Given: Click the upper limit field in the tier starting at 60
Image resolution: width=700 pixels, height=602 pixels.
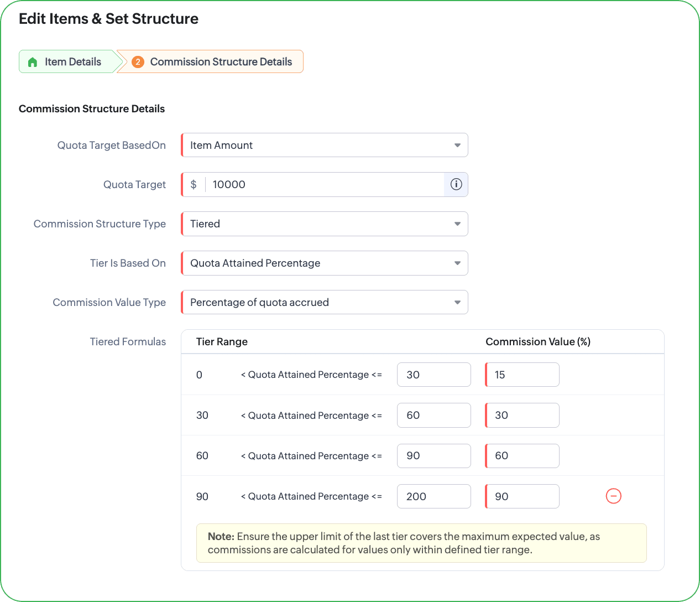Looking at the screenshot, I should click(x=434, y=455).
